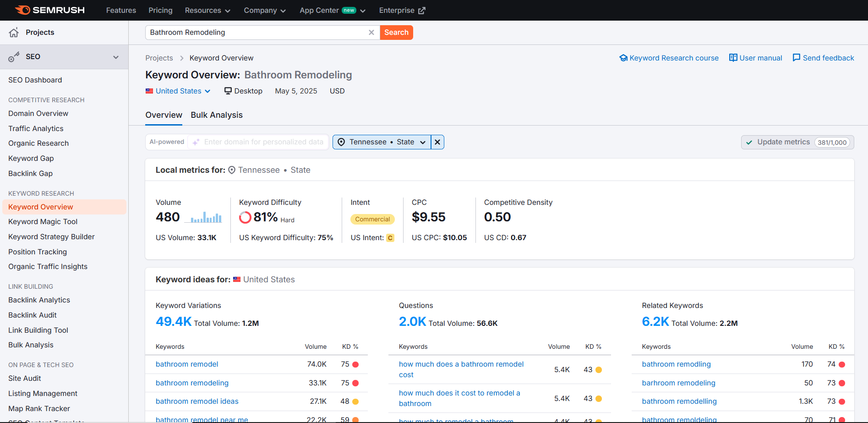Collapse the SEO sidebar section

click(x=116, y=57)
